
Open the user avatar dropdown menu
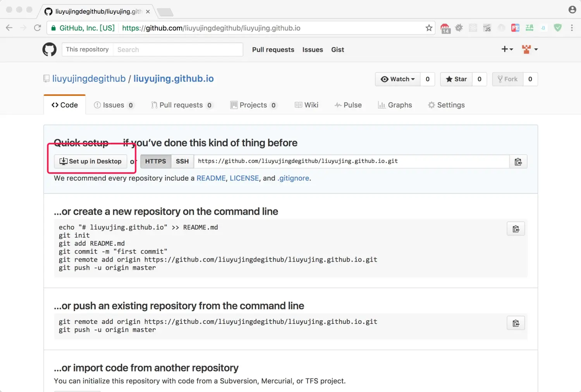[x=530, y=49]
